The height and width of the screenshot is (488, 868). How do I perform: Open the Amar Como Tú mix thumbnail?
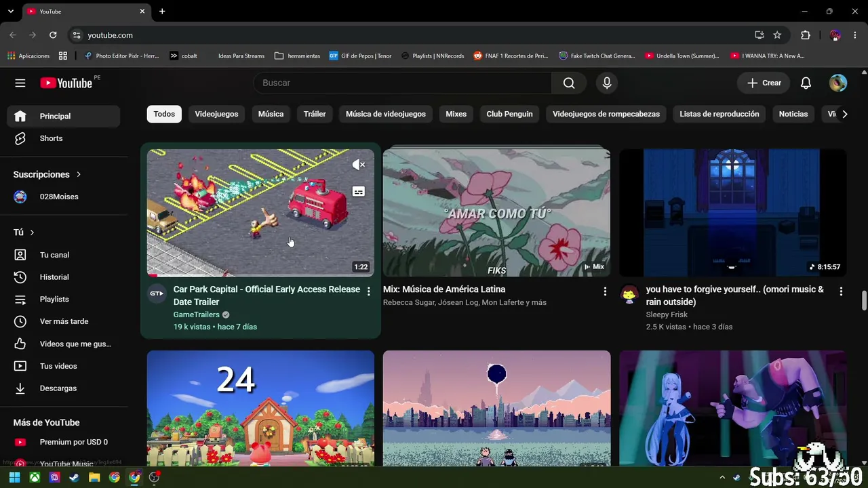point(496,213)
